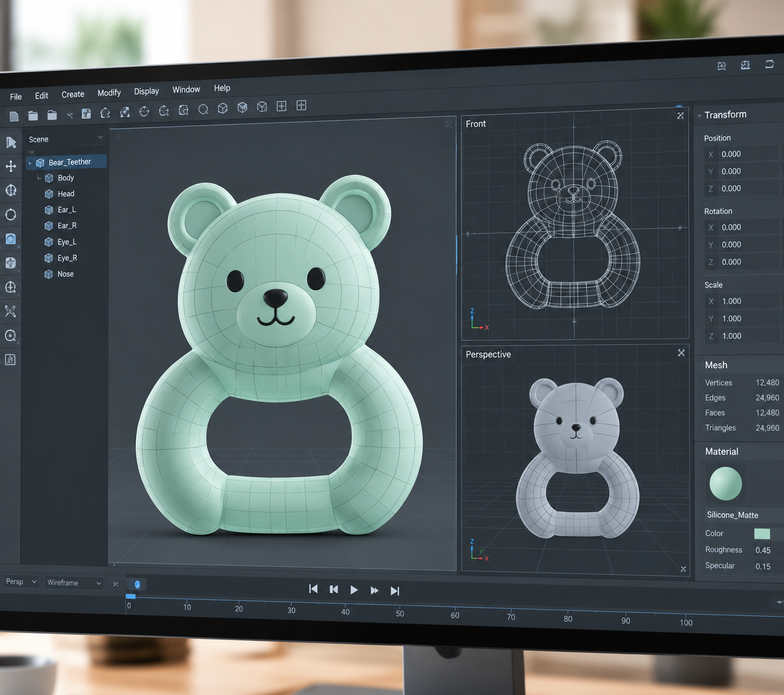Viewport: 784px width, 695px height.
Task: Collapse the Bear_Teether tree node arrow
Action: tap(30, 163)
